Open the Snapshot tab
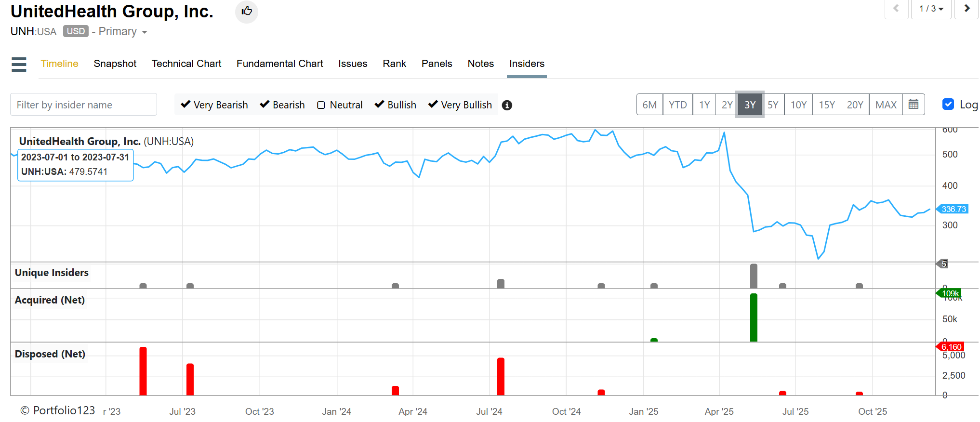Screen dimensions: 980x422 (115, 64)
